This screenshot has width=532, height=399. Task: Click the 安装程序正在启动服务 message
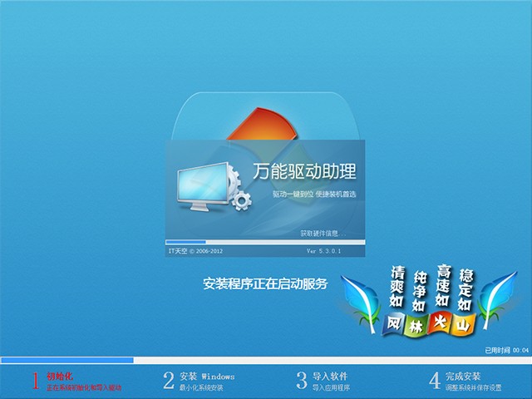pyautogui.click(x=265, y=283)
